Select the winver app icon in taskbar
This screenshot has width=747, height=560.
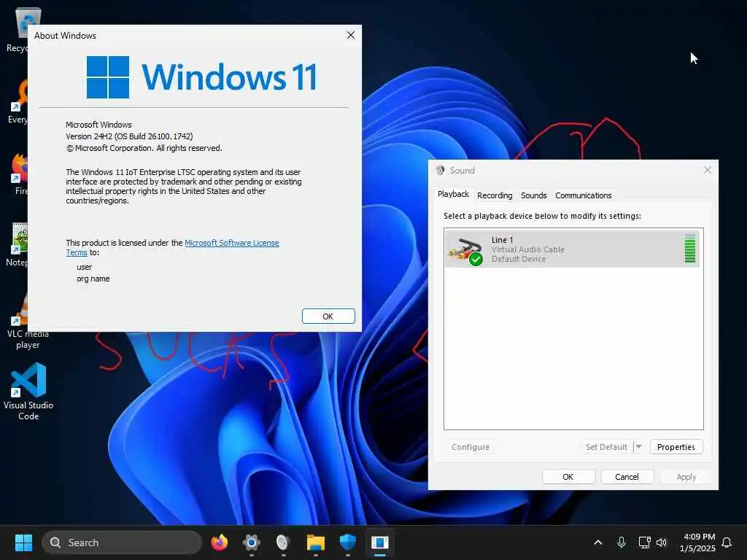379,542
